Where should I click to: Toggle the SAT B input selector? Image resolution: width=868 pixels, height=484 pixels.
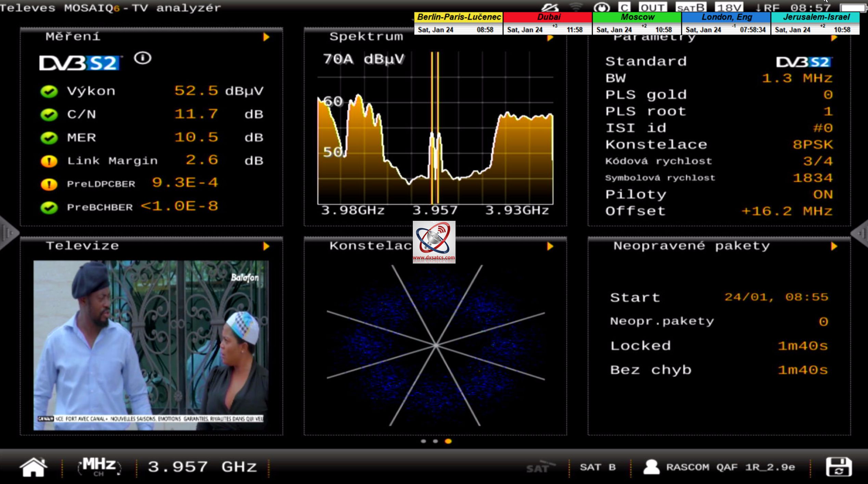[597, 467]
